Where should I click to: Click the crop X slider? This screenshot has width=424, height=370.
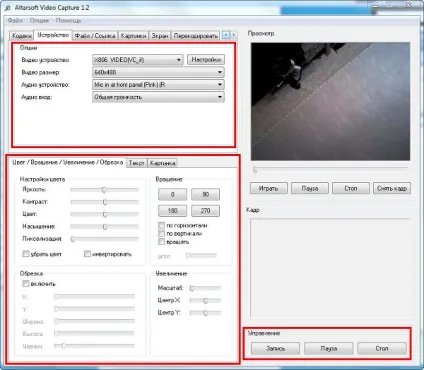pyautogui.click(x=95, y=296)
